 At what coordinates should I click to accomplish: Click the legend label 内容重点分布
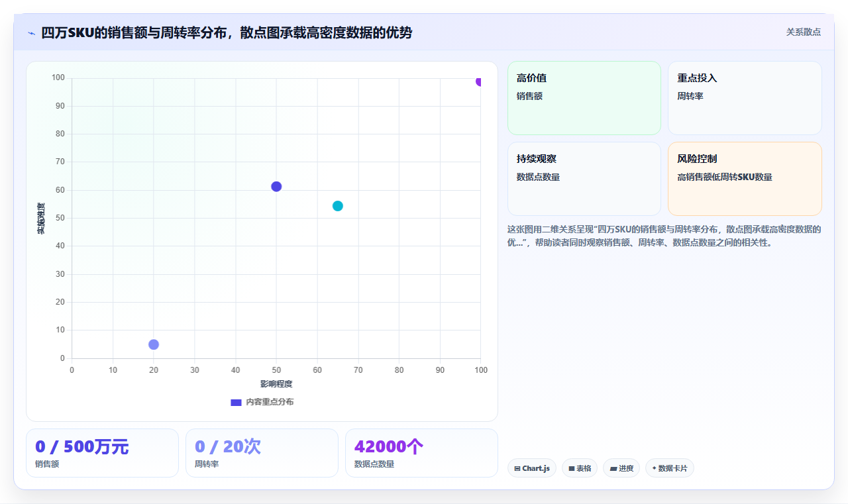(x=270, y=402)
